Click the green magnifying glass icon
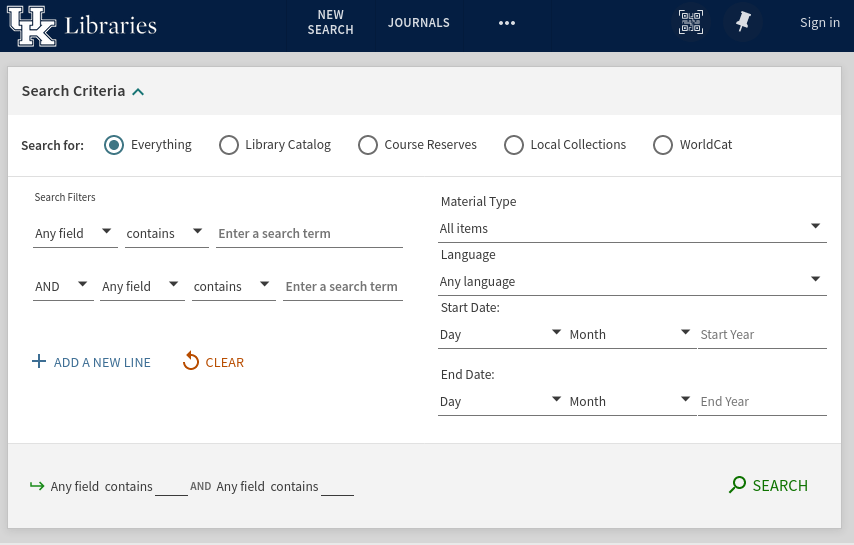Screen dimensions: 854x545 pos(737,485)
